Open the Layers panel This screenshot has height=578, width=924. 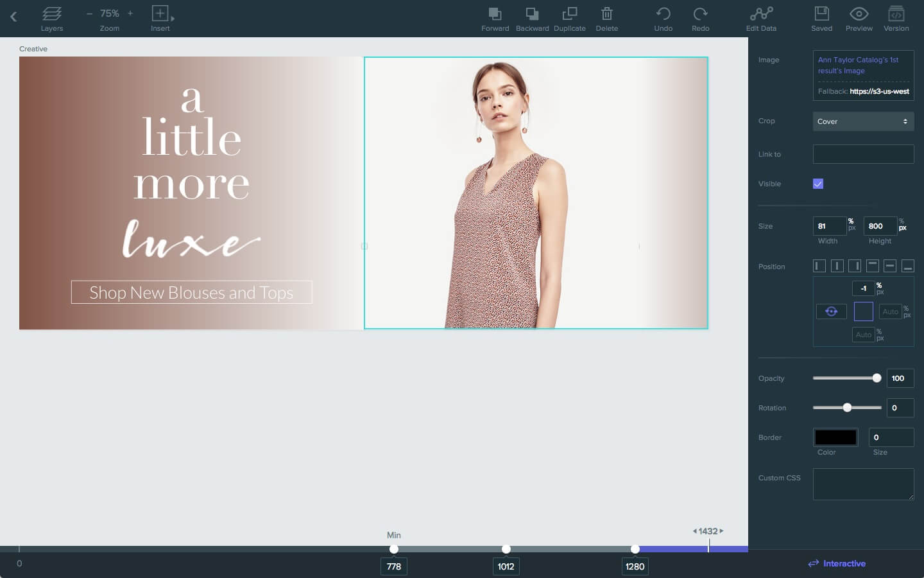(51, 18)
